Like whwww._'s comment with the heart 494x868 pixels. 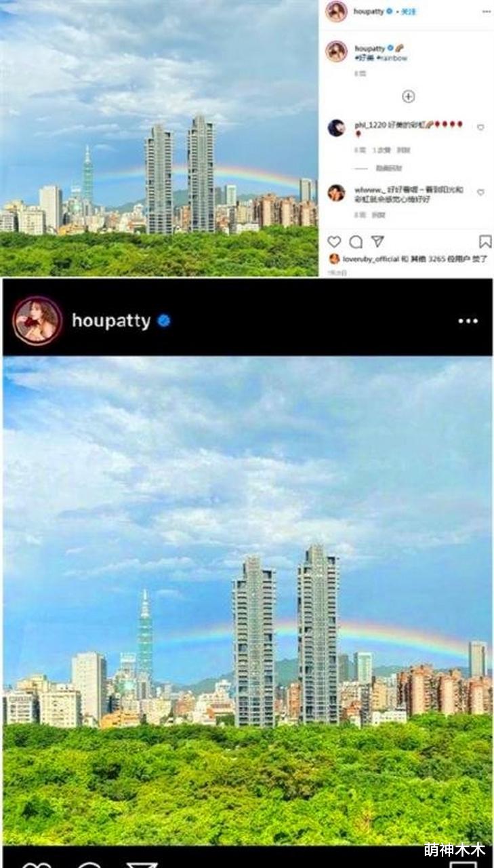point(480,193)
